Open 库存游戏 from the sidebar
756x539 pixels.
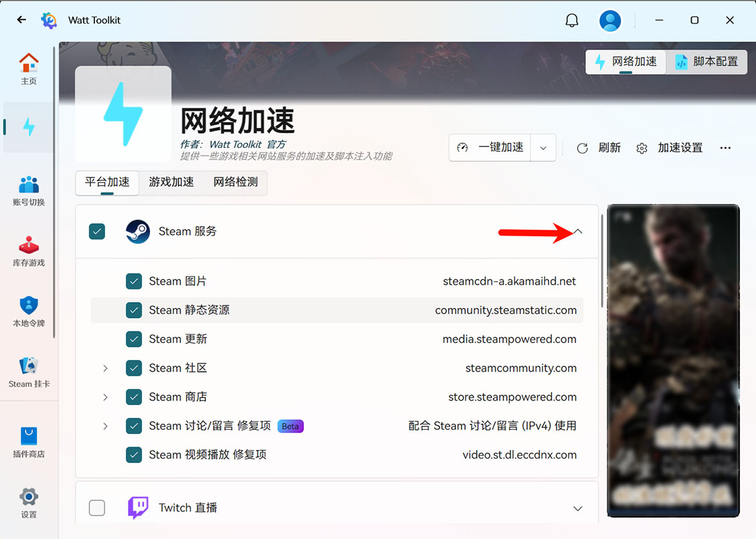point(28,251)
